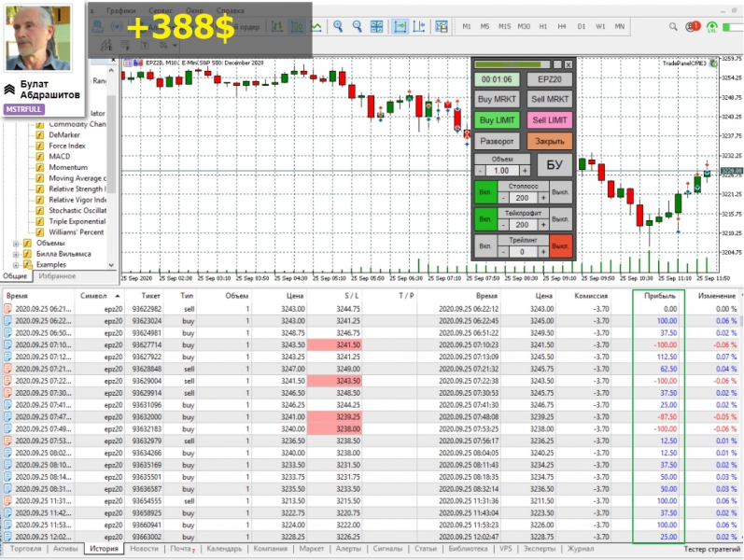The height and width of the screenshot is (560, 744).
Task: Enable Тейкпрофит with green Вкл. button
Action: (485, 219)
